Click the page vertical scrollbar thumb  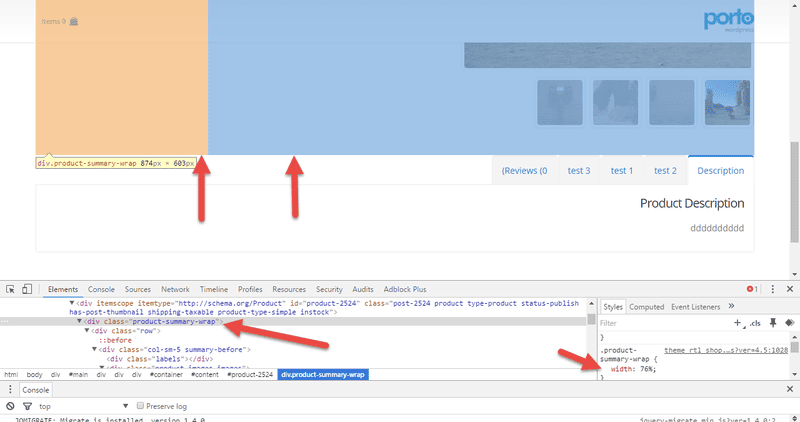coord(794,191)
